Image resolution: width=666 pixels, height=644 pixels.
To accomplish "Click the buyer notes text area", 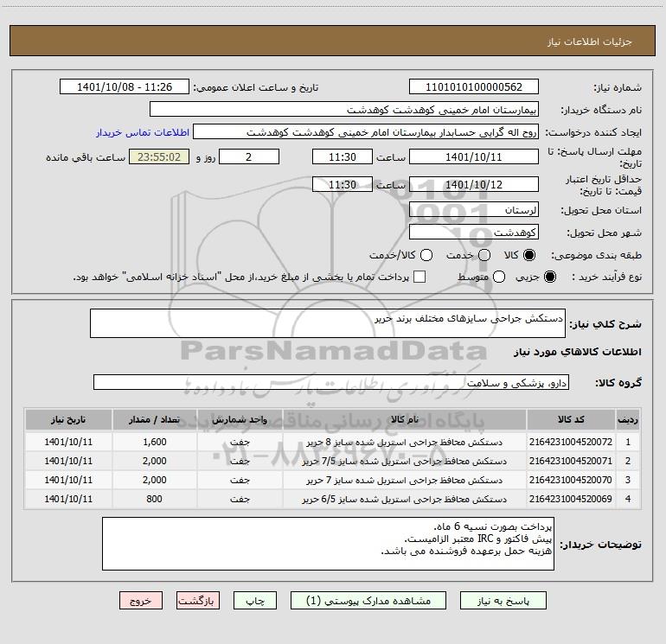I will coord(328,544).
